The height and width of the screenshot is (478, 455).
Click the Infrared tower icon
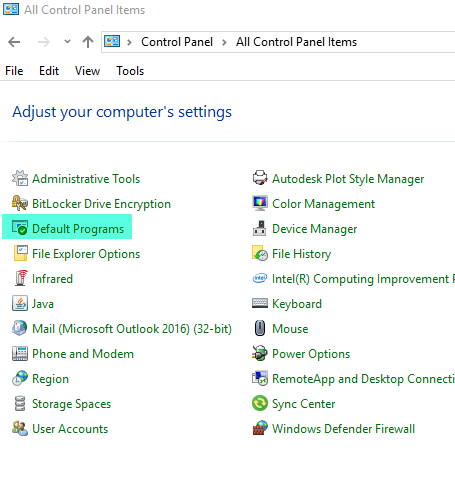(x=21, y=278)
